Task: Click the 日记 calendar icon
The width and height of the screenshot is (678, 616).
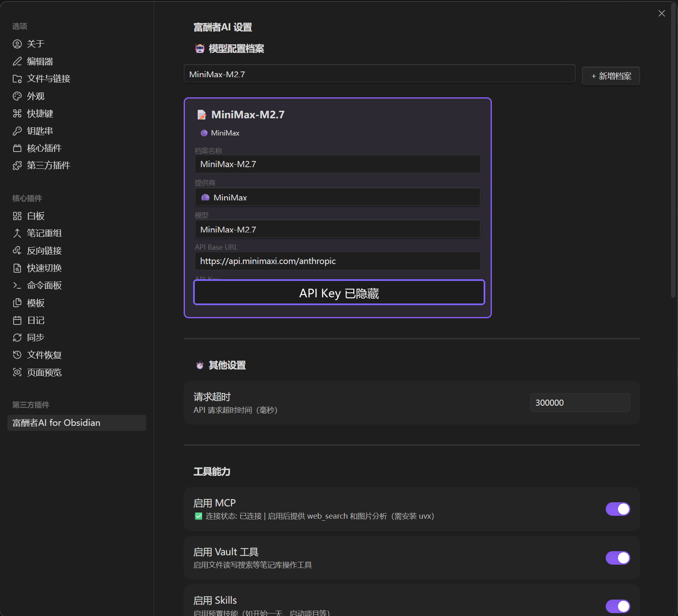Action: click(x=17, y=320)
